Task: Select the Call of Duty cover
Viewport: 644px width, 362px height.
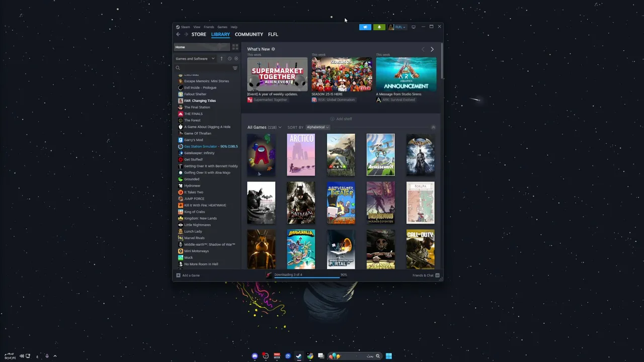Action: tap(420, 249)
